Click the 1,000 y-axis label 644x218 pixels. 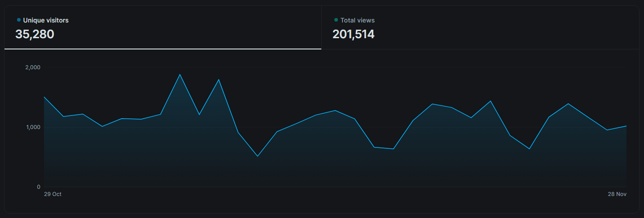[x=32, y=127]
